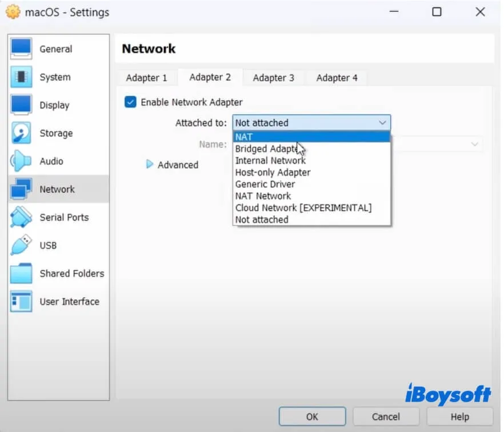Pick Host-only Adapter option

pyautogui.click(x=273, y=172)
